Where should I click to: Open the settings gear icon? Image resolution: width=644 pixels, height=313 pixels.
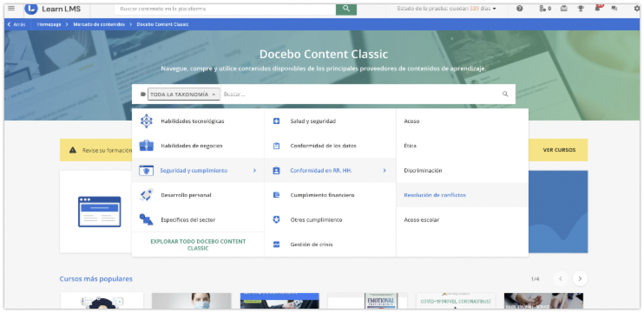[x=637, y=9]
